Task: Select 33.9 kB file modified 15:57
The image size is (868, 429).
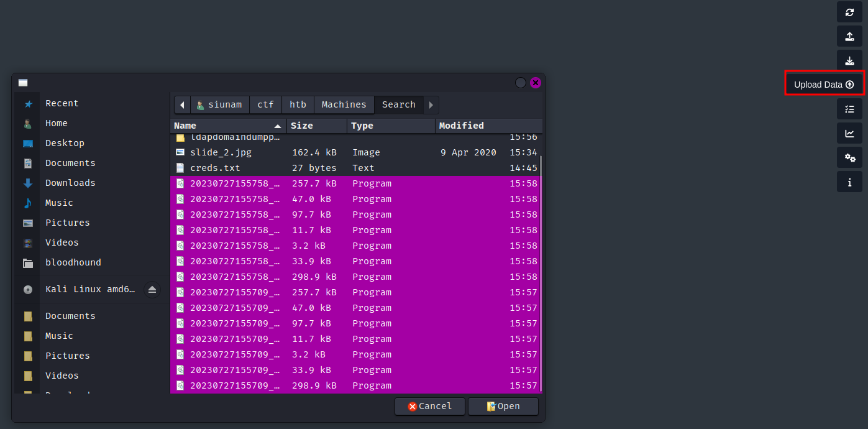Action: pos(355,370)
